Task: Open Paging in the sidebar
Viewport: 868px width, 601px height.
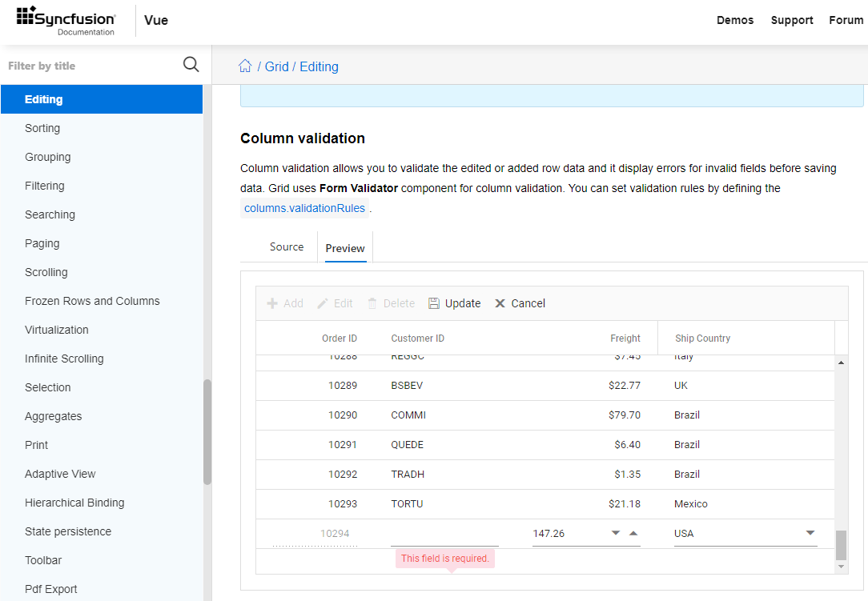Action: click(42, 243)
